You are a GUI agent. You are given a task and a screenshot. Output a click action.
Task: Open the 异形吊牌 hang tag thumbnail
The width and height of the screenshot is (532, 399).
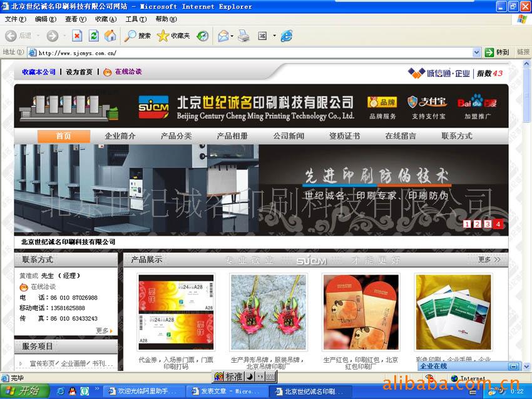269,312
